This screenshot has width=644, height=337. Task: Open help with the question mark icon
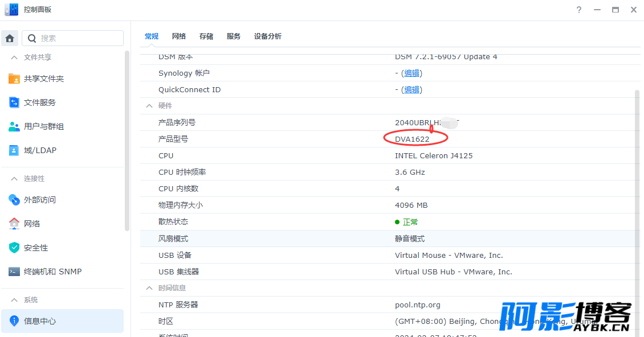(x=578, y=10)
